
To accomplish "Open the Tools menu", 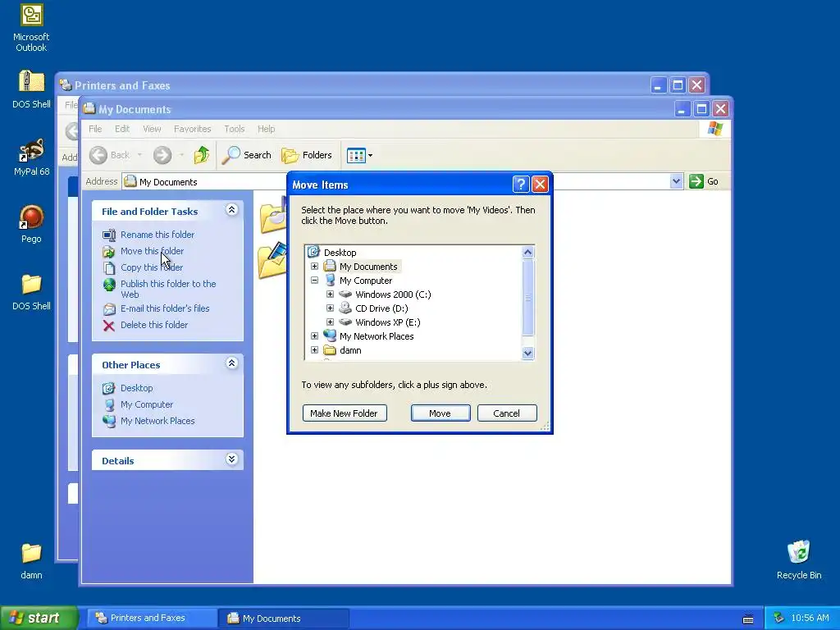I will click(234, 129).
